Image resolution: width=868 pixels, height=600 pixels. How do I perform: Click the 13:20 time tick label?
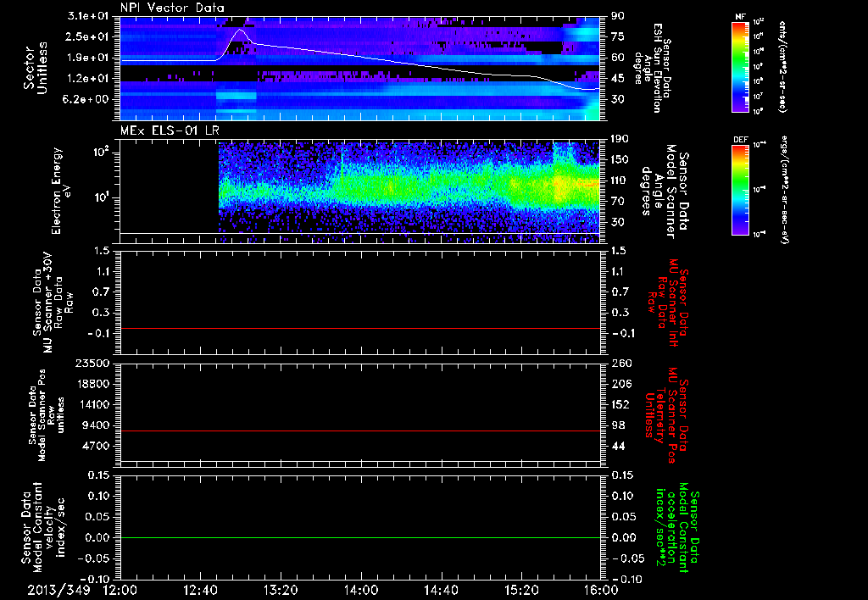(281, 590)
